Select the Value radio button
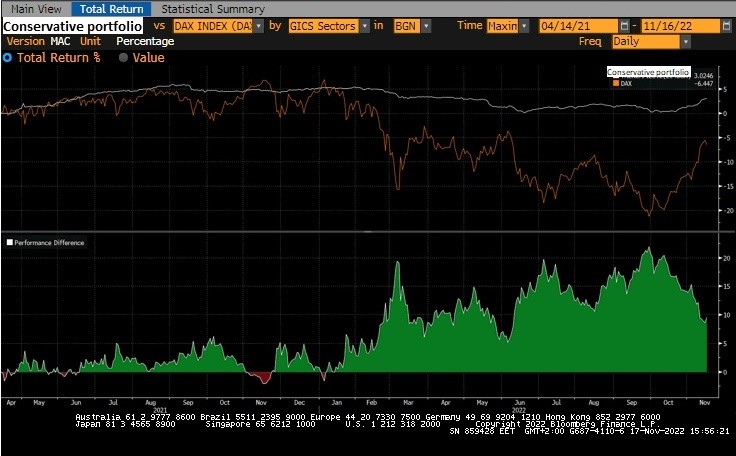Screen dimensions: 736x456 pyautogui.click(x=123, y=58)
